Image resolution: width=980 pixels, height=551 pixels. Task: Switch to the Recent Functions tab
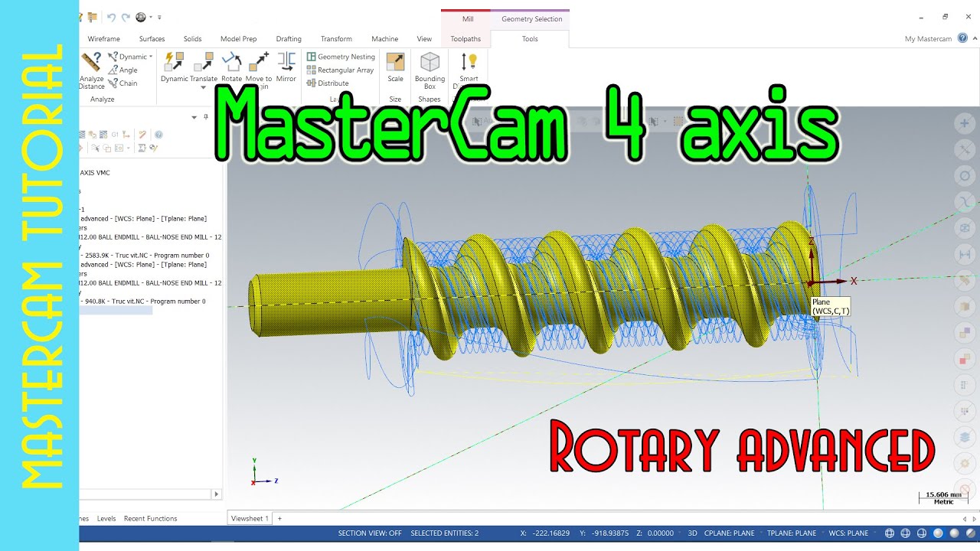tap(150, 519)
